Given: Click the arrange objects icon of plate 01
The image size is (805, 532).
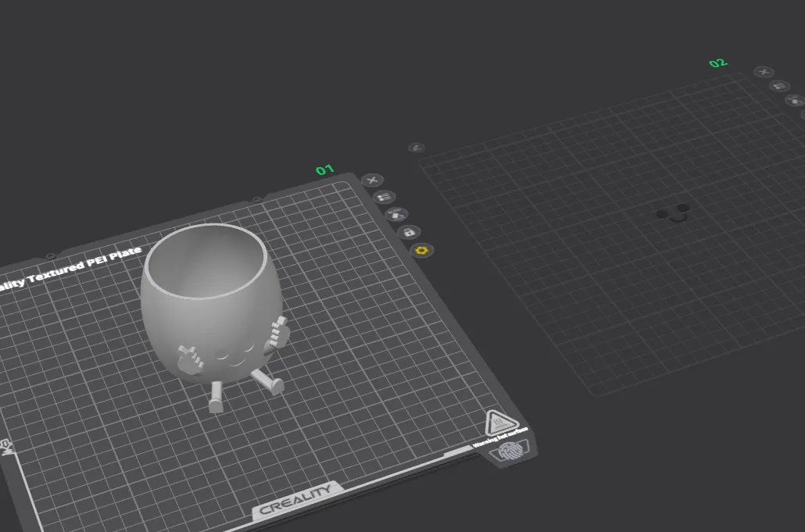Looking at the screenshot, I should [384, 197].
